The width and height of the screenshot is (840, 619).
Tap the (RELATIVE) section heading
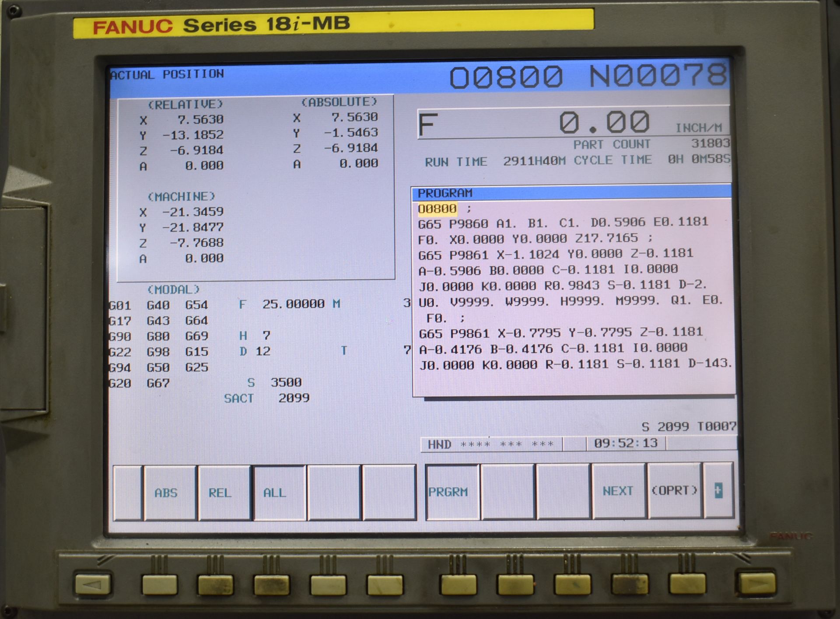point(185,105)
